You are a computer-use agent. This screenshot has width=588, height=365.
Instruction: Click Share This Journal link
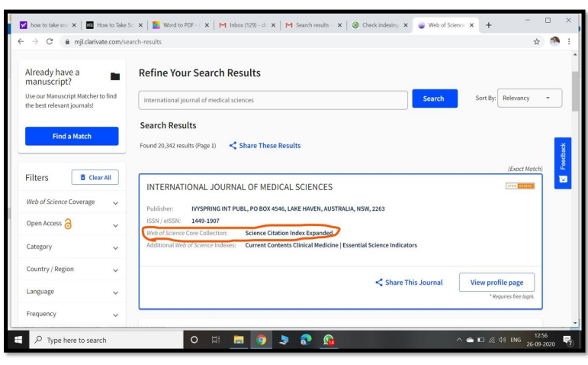(409, 283)
